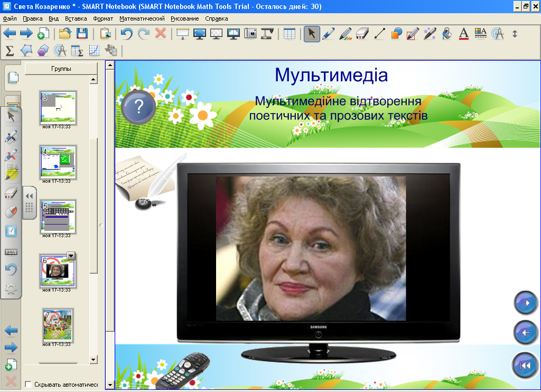Select the floating toolbar highlighter pen
The height and width of the screenshot is (392, 541).
[x=12, y=173]
